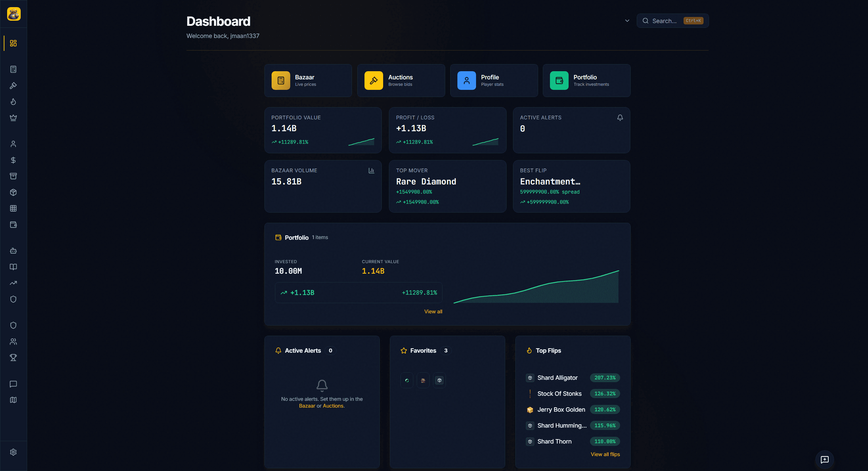Select the cube item thumbnail in Favorites
Image resolution: width=868 pixels, height=471 pixels.
439,380
